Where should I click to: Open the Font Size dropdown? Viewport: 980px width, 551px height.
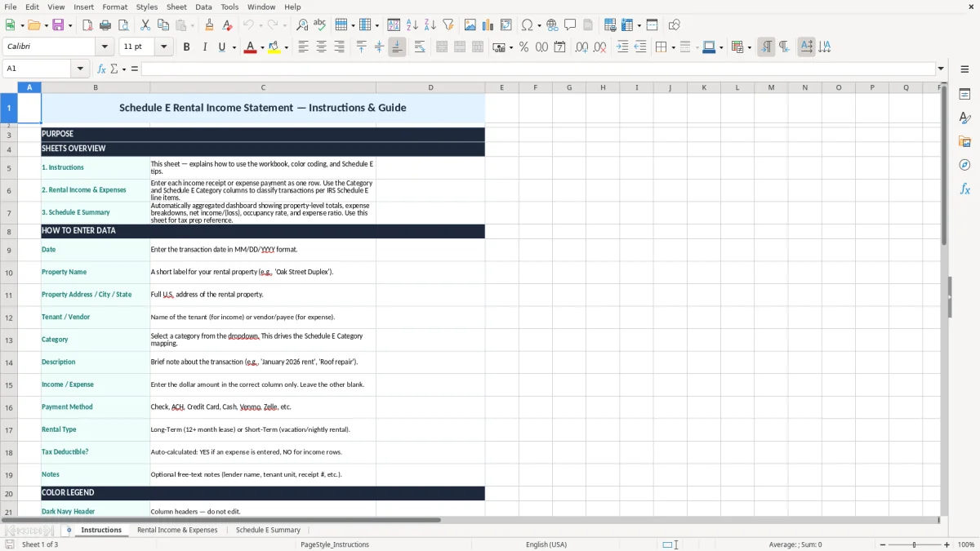click(163, 47)
